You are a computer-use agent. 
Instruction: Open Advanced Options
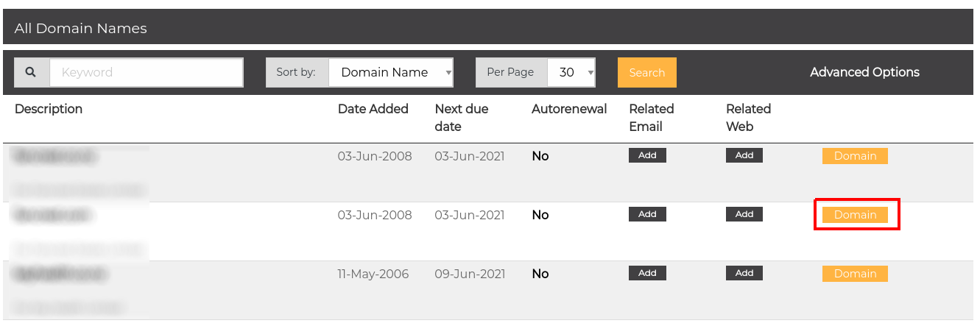[864, 72]
